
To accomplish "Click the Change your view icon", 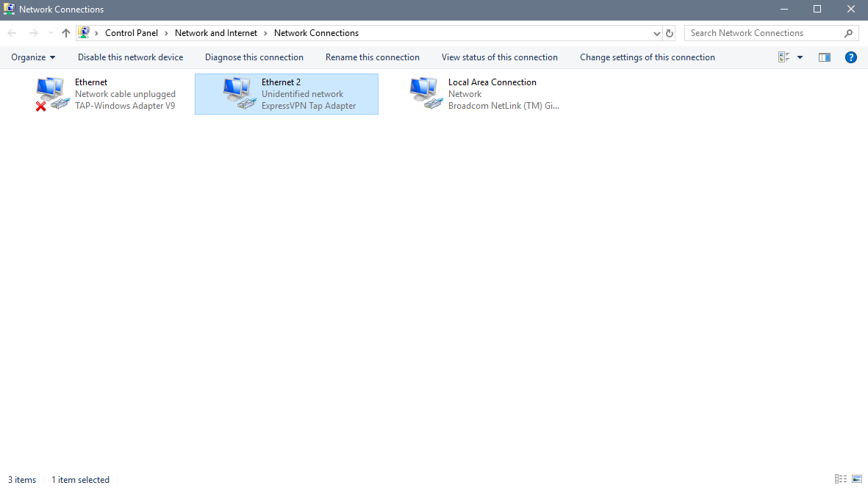I will (784, 57).
